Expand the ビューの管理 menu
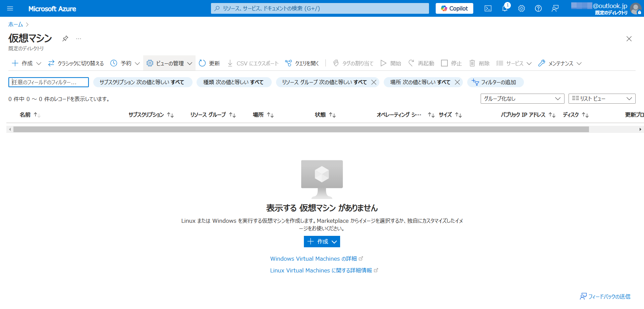Viewport: 644px width, 309px height. tap(169, 63)
